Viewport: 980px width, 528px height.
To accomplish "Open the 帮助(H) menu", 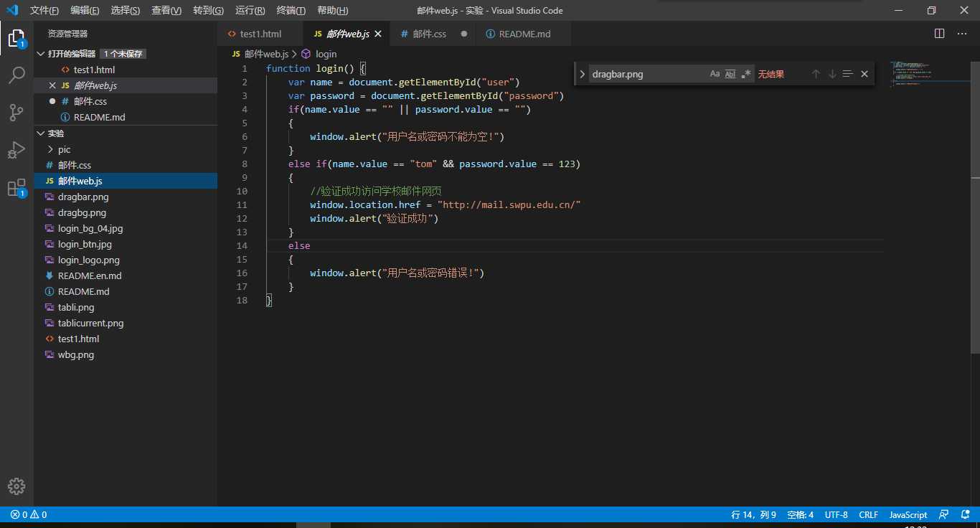I will (x=332, y=11).
